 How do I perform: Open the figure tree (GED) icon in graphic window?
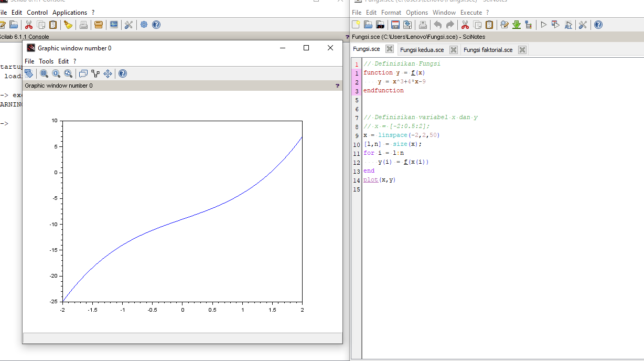95,73
